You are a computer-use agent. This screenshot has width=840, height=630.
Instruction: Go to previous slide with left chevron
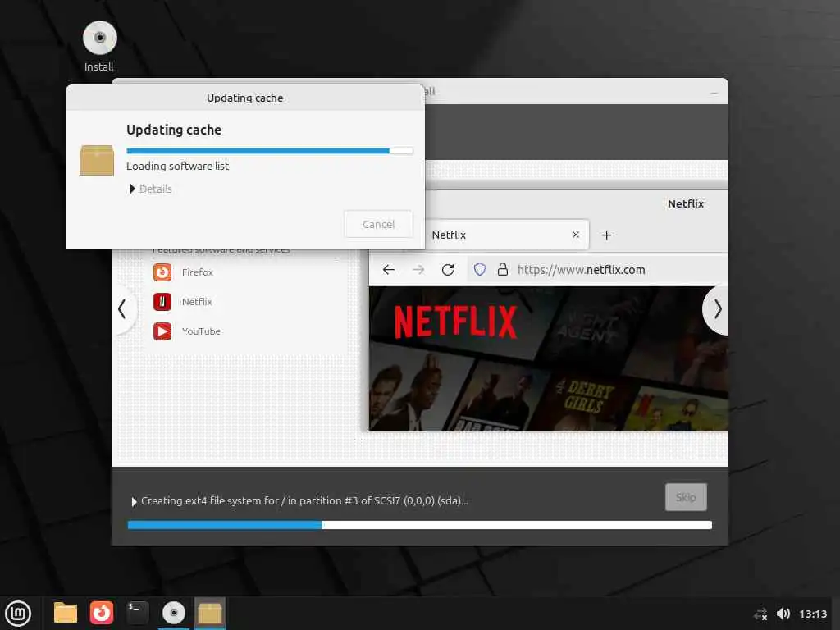[123, 308]
